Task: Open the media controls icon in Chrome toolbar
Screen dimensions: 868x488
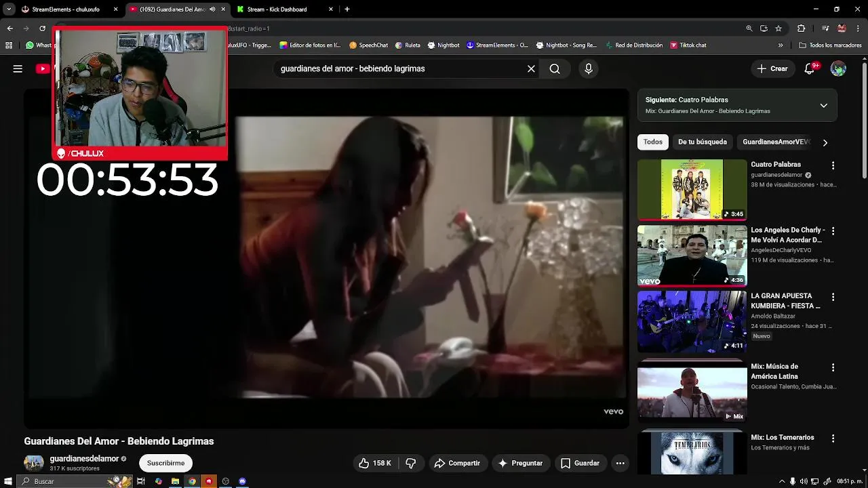Action: tap(825, 28)
